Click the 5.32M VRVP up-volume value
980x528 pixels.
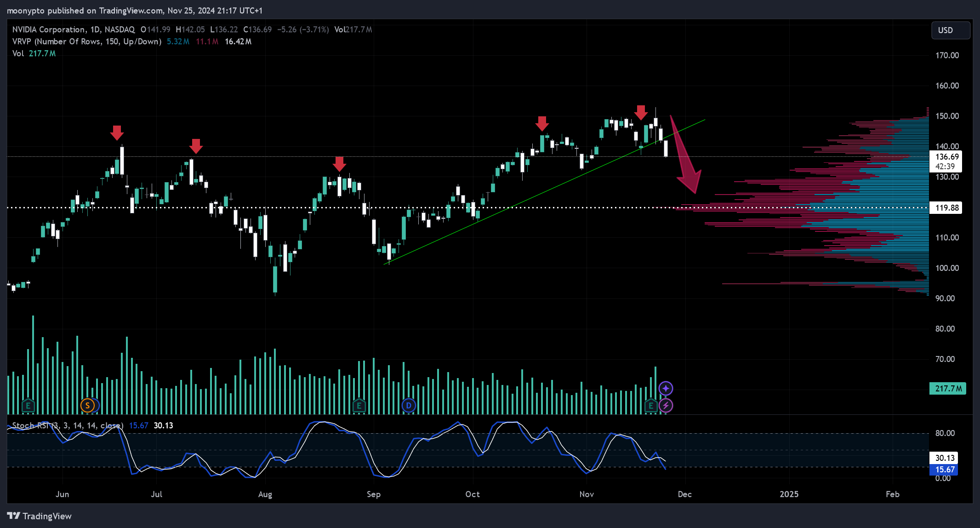[178, 41]
